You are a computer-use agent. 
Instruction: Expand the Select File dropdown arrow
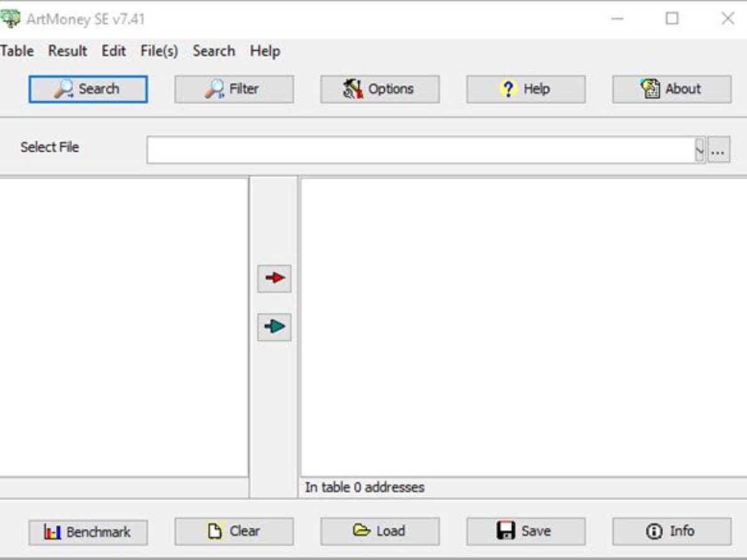coord(700,150)
